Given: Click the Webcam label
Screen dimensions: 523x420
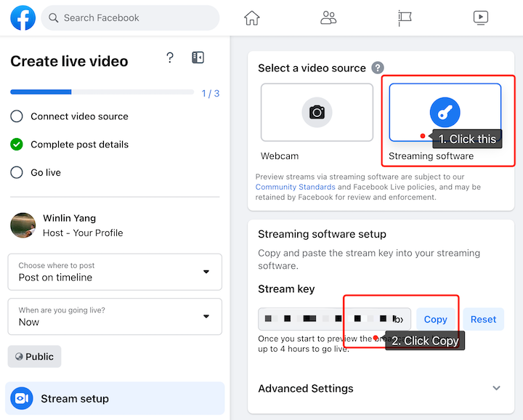Looking at the screenshot, I should pos(280,156).
